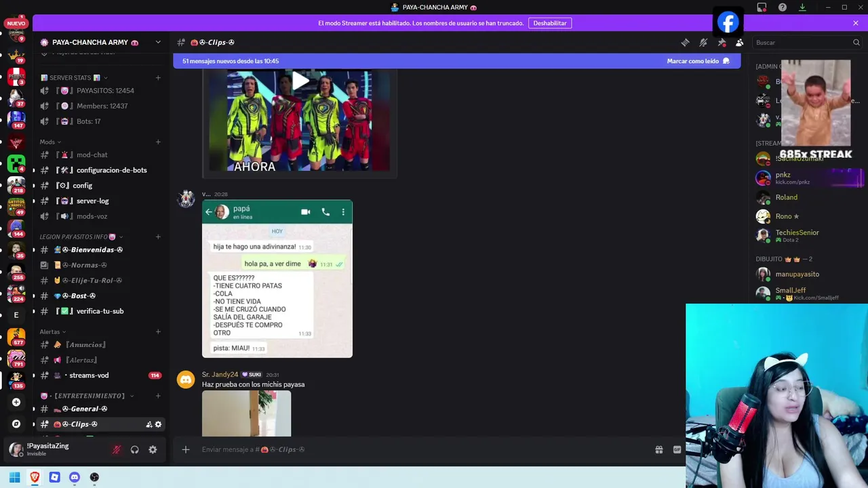This screenshot has width=868, height=488.
Task: Add a server plus button
Action: (16, 402)
